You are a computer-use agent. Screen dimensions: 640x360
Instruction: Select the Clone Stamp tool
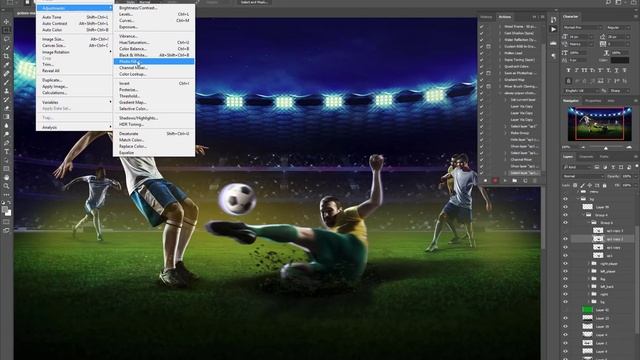(7, 91)
